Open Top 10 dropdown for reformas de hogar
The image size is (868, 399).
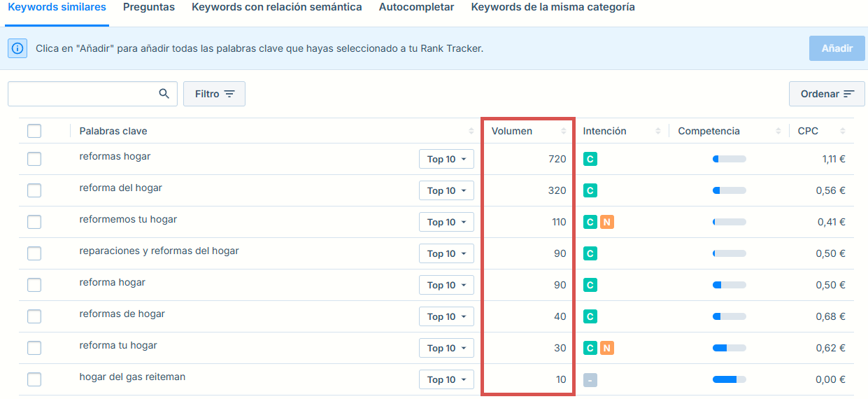(446, 316)
